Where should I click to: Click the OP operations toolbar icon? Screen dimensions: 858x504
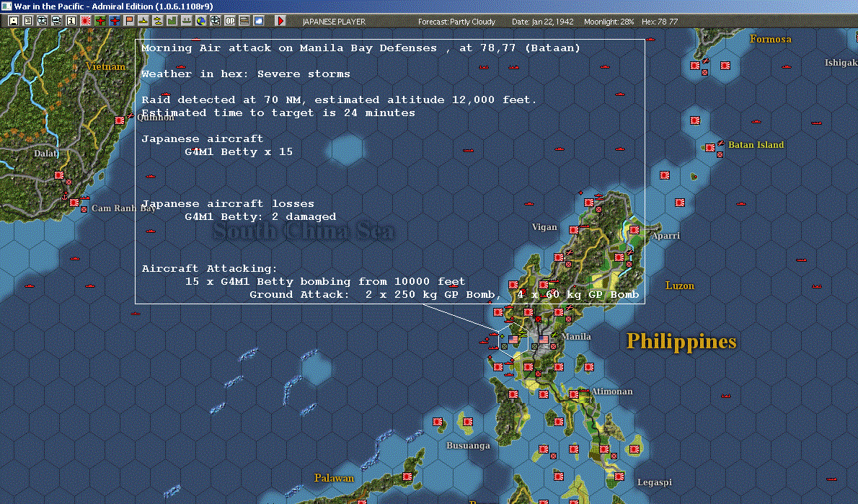pyautogui.click(x=230, y=21)
